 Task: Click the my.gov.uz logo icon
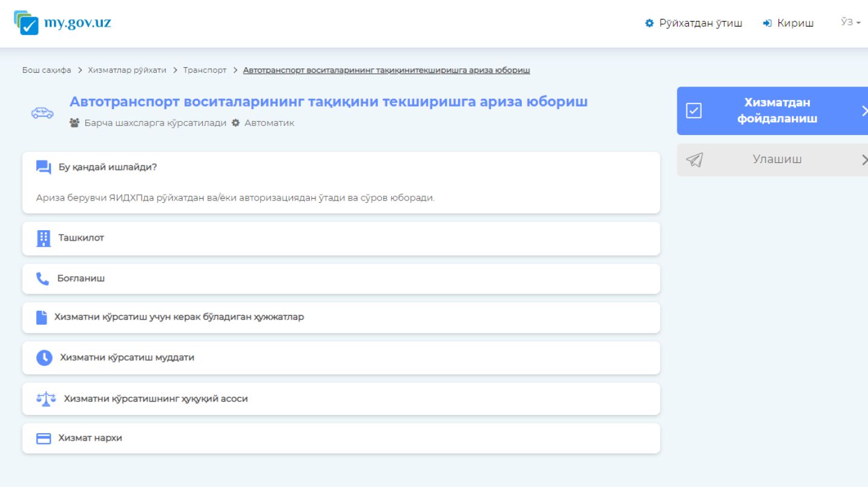(x=26, y=23)
